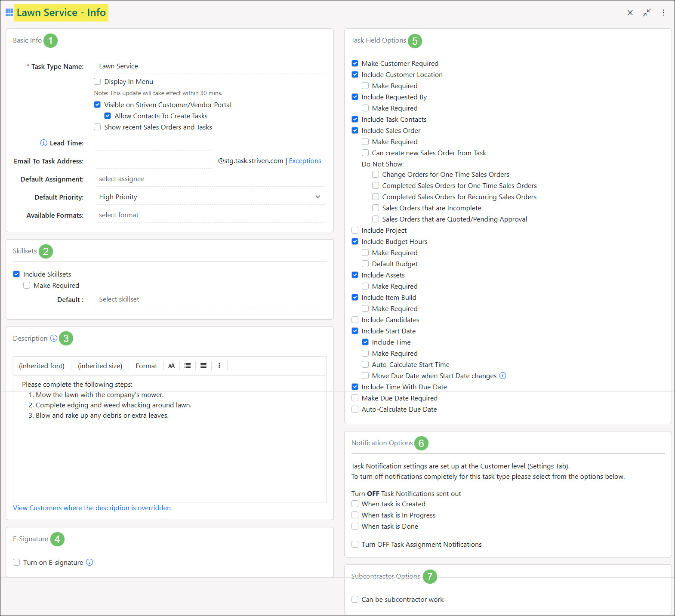
Task: Click the Exceptions link
Action: [x=305, y=160]
